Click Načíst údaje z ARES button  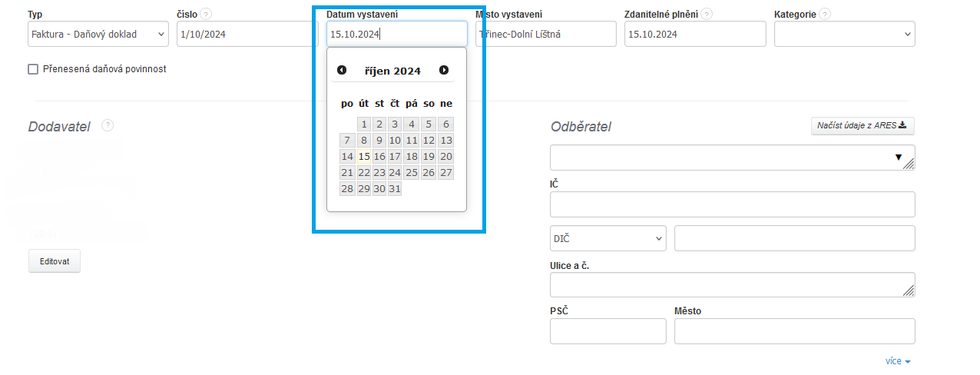coord(862,125)
